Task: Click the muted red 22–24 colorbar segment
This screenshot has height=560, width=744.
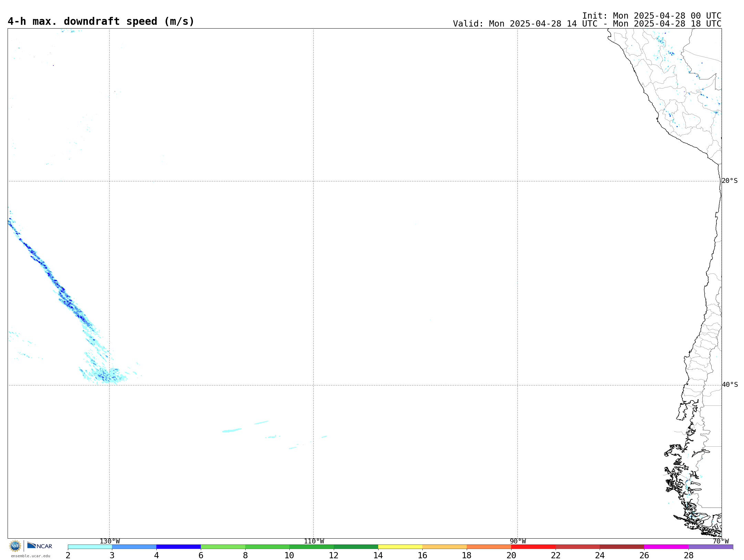Action: [578, 547]
